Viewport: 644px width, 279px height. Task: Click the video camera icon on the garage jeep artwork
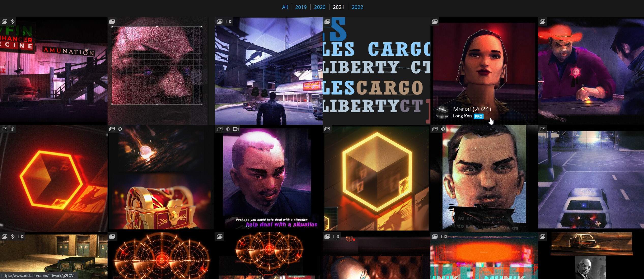(x=21, y=237)
